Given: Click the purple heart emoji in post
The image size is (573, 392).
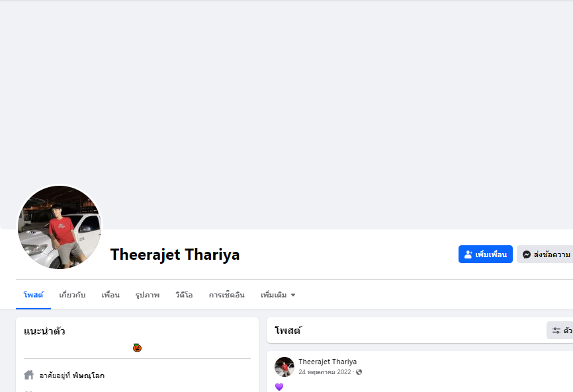Looking at the screenshot, I should click(279, 387).
